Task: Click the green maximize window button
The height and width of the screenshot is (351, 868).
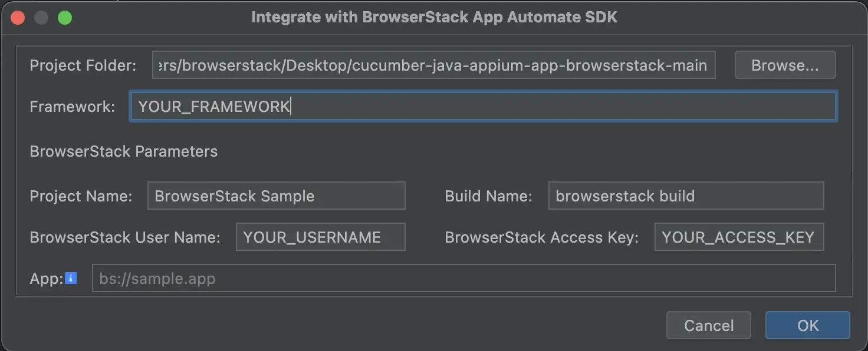Action: (x=65, y=18)
